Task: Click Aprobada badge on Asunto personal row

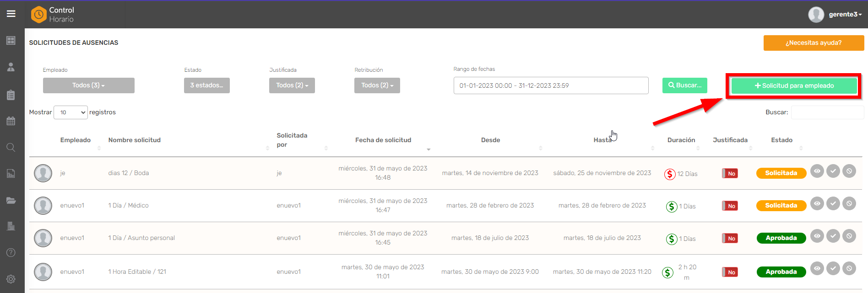Action: pos(781,238)
